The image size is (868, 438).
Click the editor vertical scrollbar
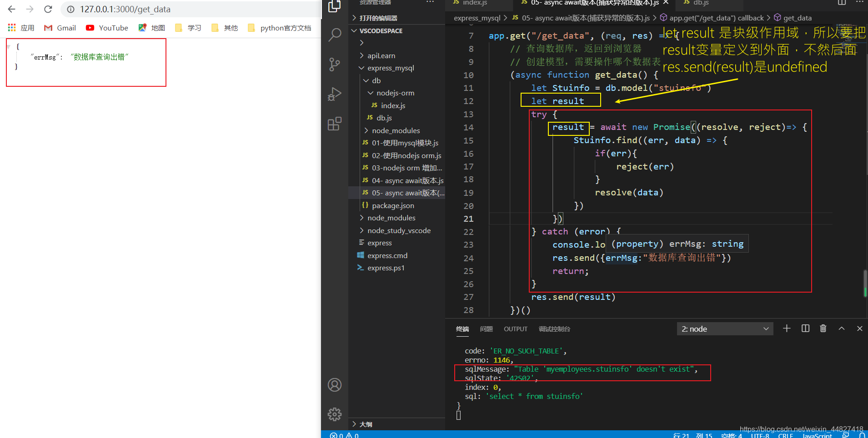point(865,284)
